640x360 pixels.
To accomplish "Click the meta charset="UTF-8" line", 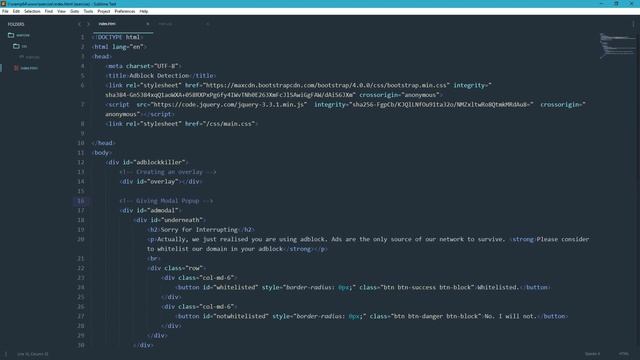I will pos(143,66).
